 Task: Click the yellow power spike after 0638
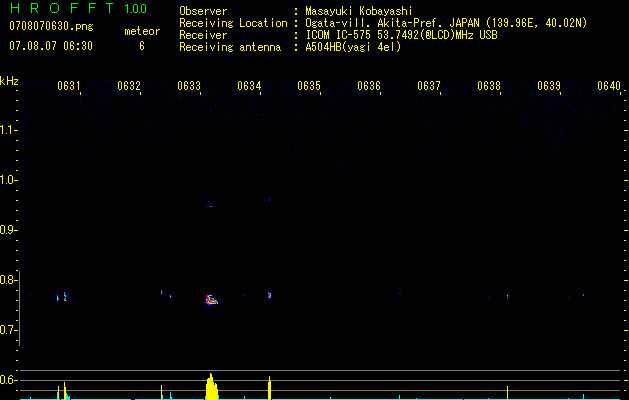507,393
